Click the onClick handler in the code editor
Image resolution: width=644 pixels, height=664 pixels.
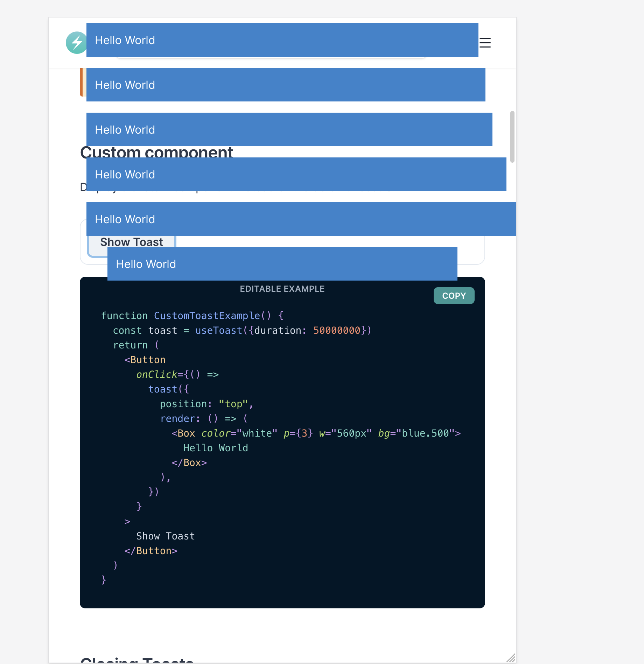coord(156,374)
